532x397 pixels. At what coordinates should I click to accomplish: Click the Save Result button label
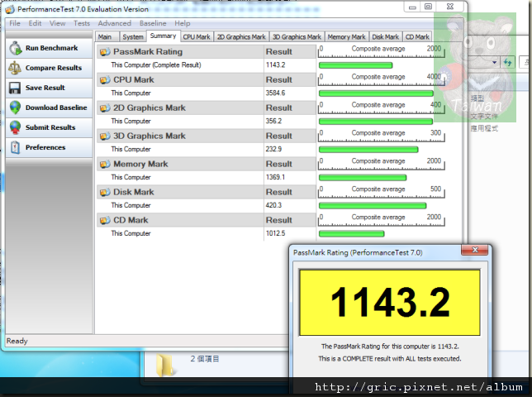click(x=45, y=88)
